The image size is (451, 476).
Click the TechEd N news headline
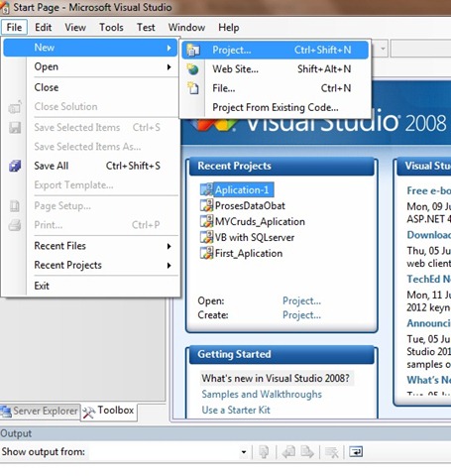(x=428, y=279)
